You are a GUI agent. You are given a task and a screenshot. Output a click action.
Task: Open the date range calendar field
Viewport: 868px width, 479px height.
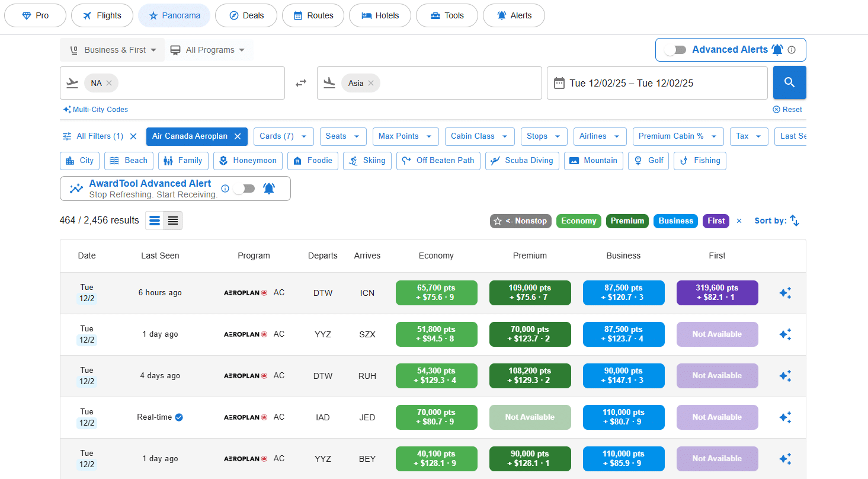pyautogui.click(x=656, y=83)
